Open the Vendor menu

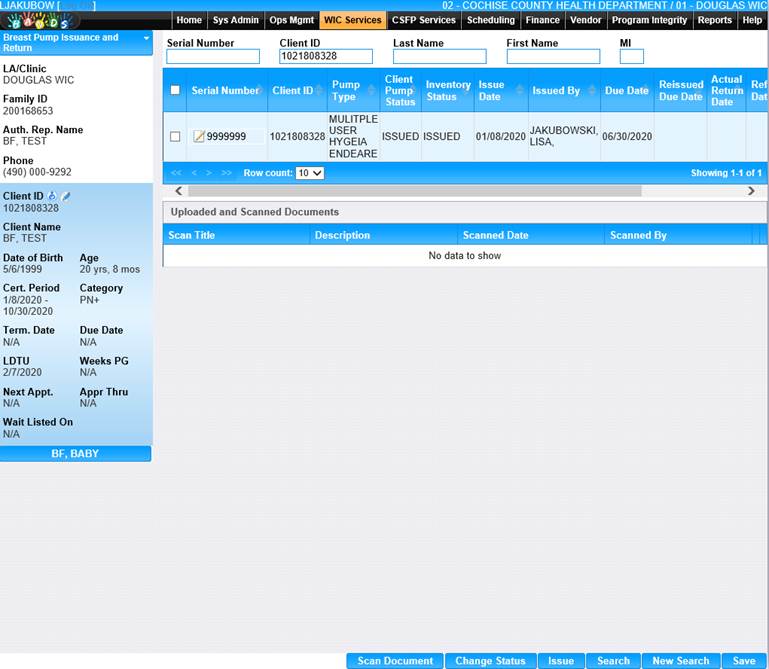point(586,20)
